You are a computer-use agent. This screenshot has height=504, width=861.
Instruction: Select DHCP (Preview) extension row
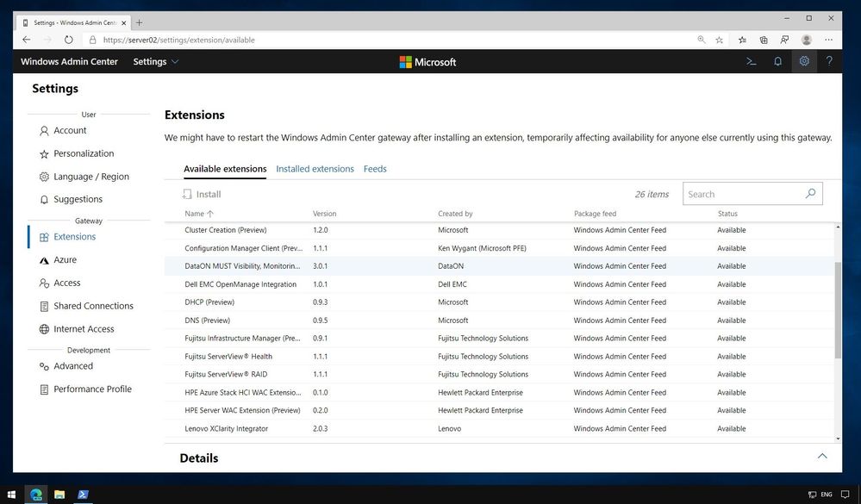pos(500,302)
